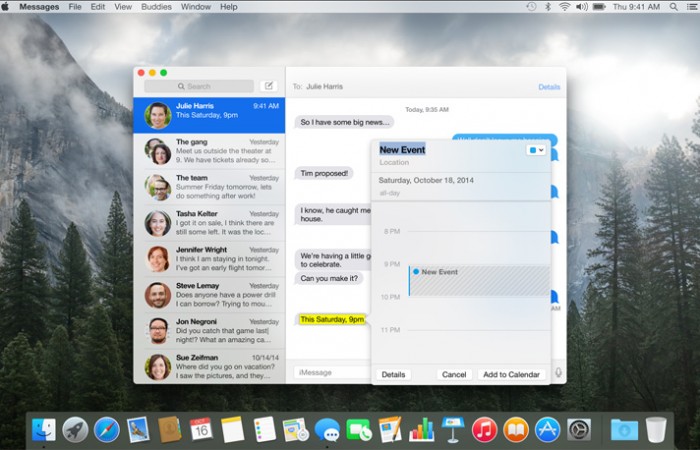Open the View menu
Screen dimensions: 700x450
click(123, 7)
